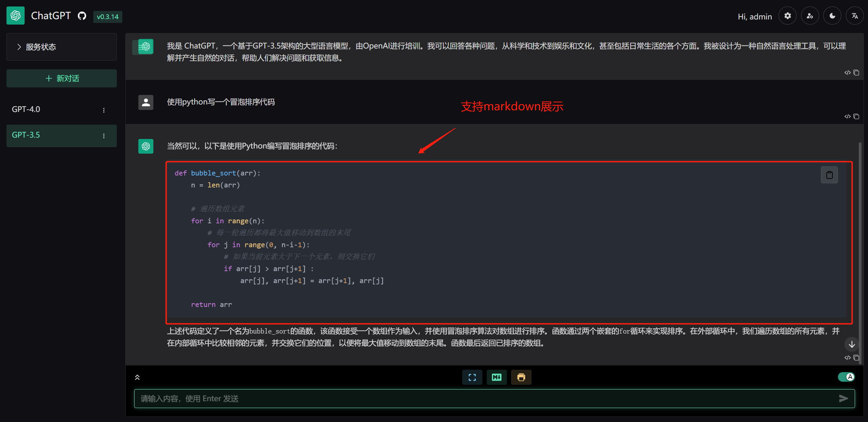Switch to dark mode with the moon icon

(832, 15)
